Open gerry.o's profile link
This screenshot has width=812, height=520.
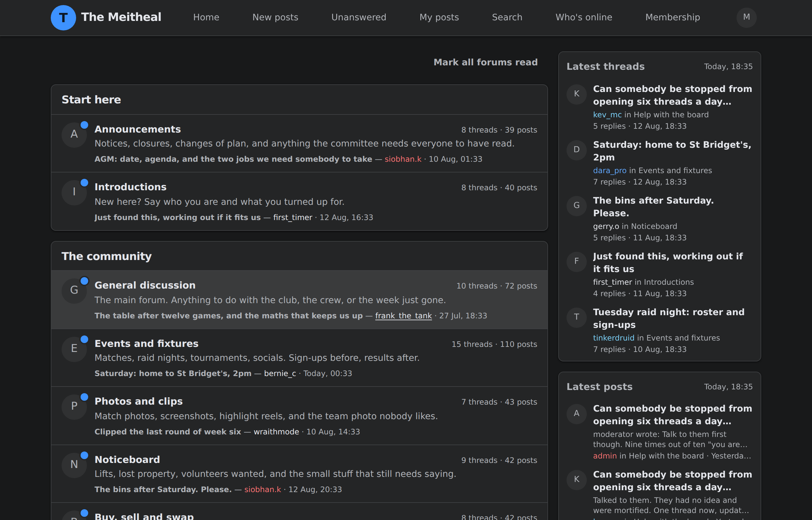606,226
